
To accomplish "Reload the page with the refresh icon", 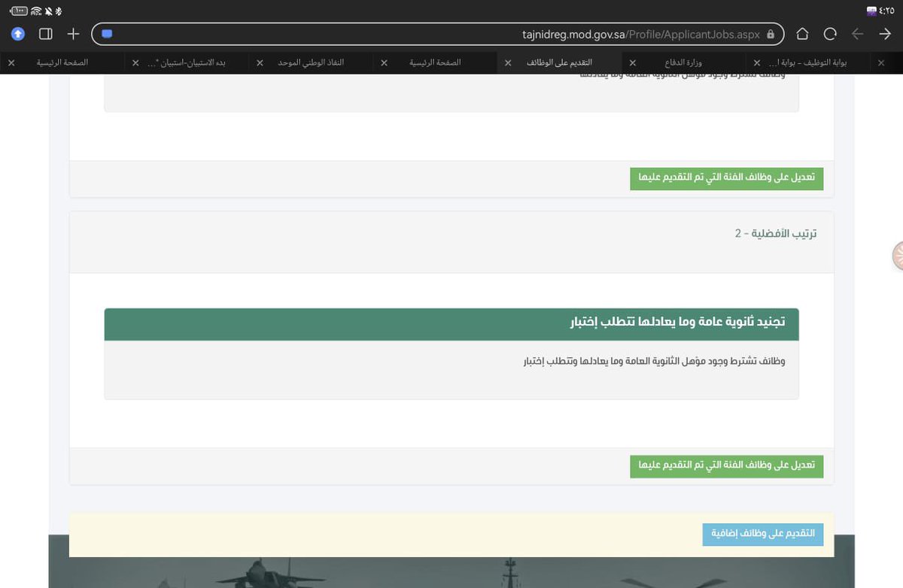I will [830, 34].
